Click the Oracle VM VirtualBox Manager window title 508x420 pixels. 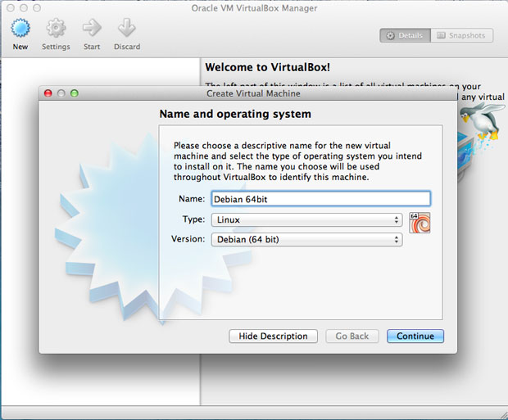[x=254, y=8]
